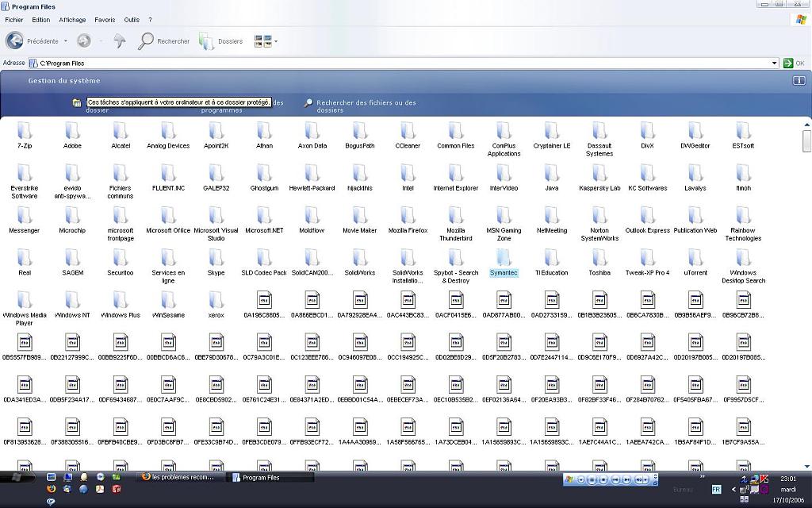Click the OK go button
Image resolution: width=812 pixels, height=508 pixels.
[794, 63]
